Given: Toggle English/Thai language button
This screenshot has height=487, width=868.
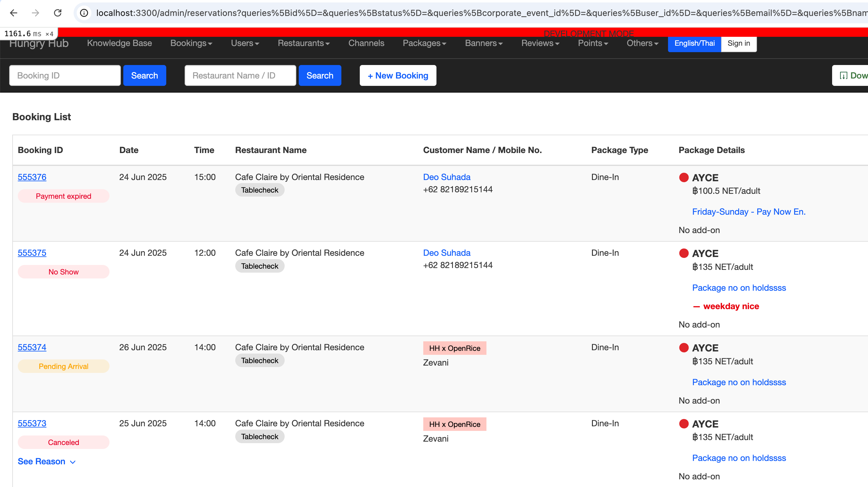Looking at the screenshot, I should tap(694, 44).
